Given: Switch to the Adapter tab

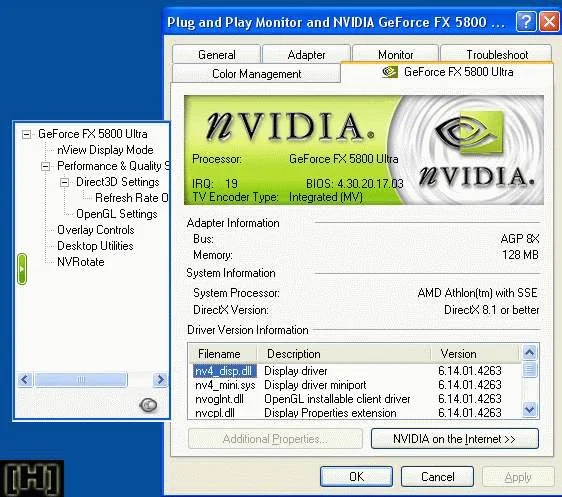Looking at the screenshot, I should click(x=306, y=54).
